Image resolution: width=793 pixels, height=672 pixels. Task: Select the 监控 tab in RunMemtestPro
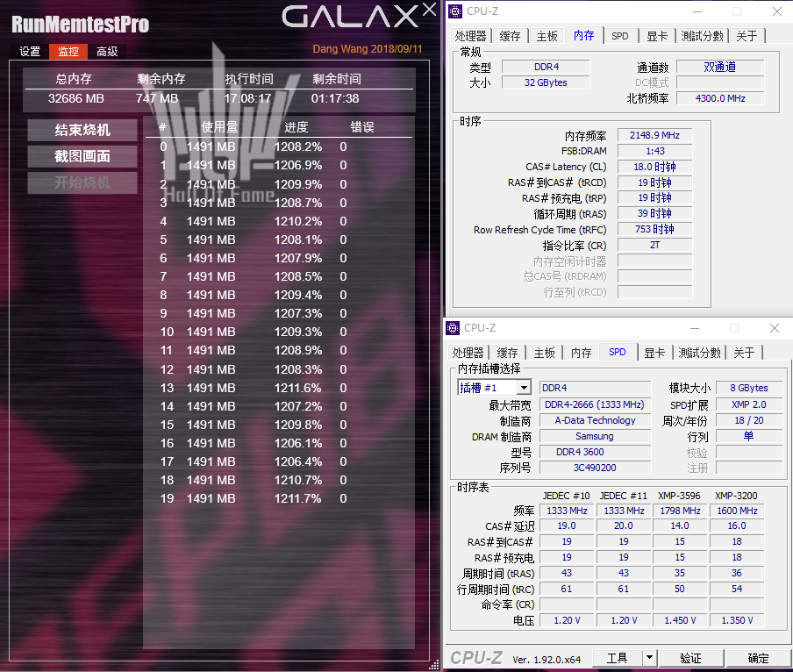[x=68, y=52]
